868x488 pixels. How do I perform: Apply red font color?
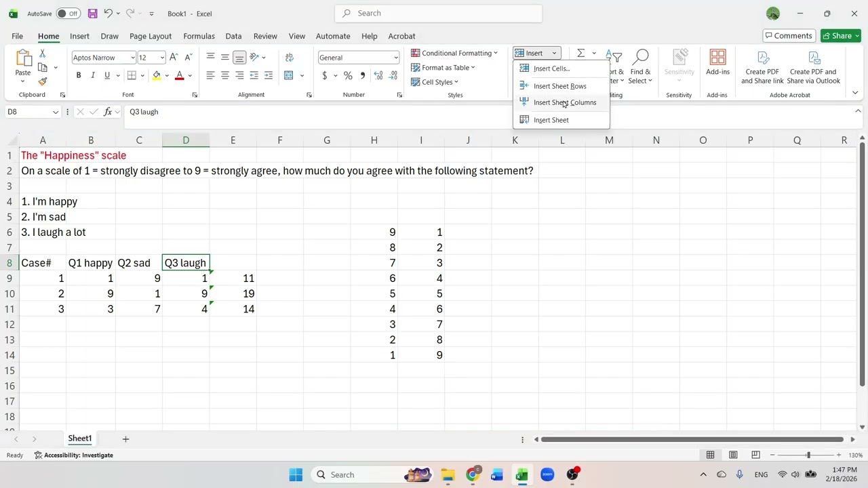(180, 75)
